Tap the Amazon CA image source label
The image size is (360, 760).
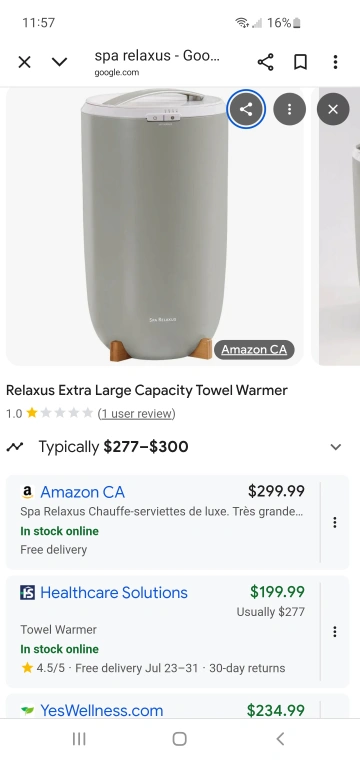[x=254, y=349]
